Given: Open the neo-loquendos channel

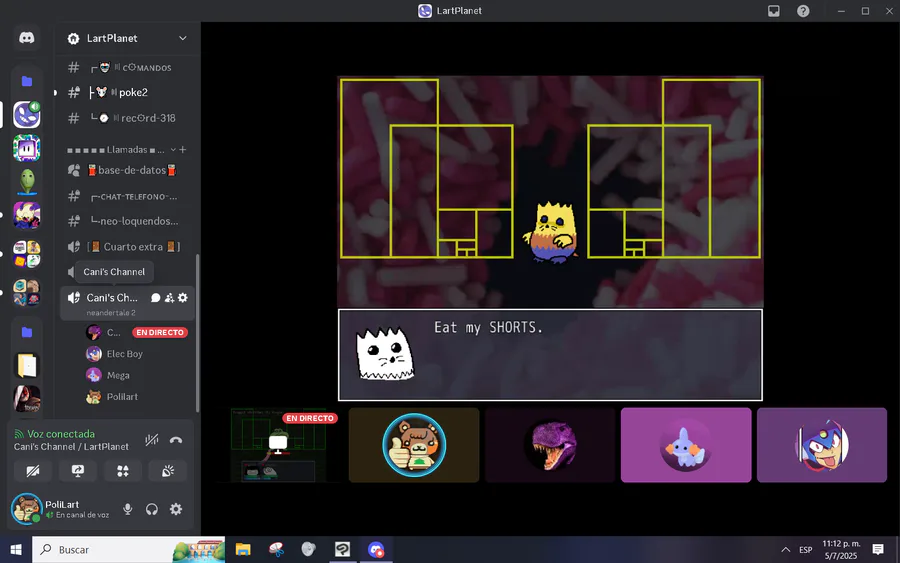Looking at the screenshot, I should coord(127,221).
